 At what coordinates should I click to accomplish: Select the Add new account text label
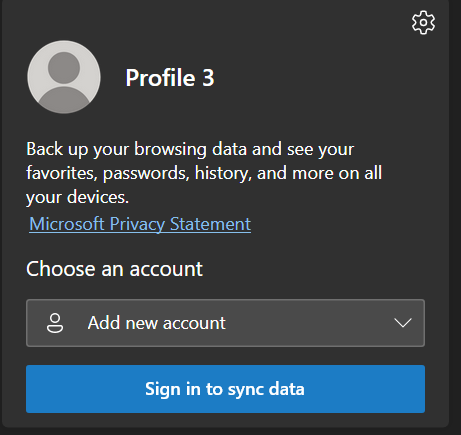(157, 323)
